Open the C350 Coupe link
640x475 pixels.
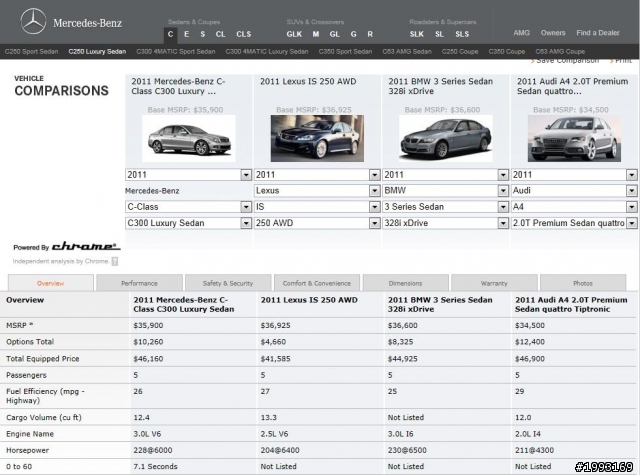point(507,51)
